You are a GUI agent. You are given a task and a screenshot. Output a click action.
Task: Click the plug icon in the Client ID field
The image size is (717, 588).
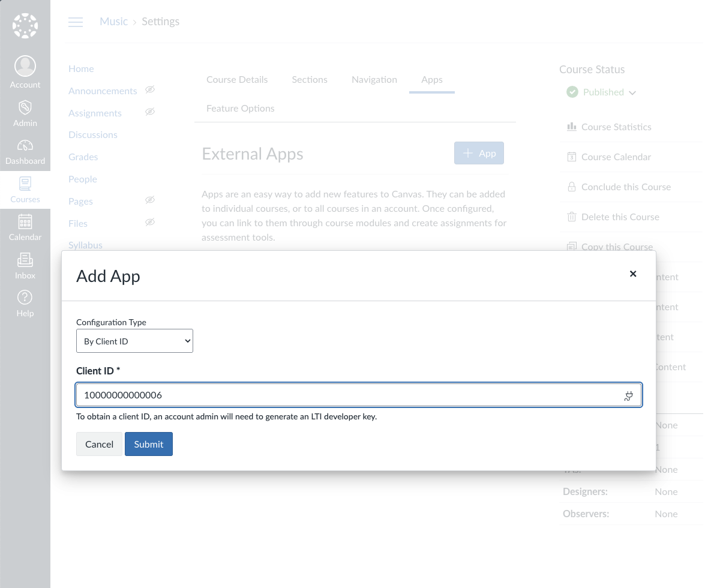pos(628,396)
